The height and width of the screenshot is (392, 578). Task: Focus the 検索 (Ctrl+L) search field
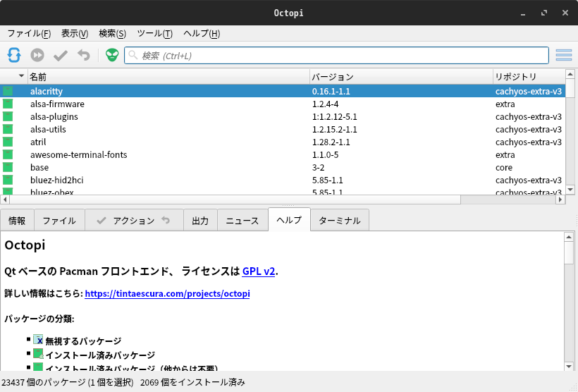336,55
